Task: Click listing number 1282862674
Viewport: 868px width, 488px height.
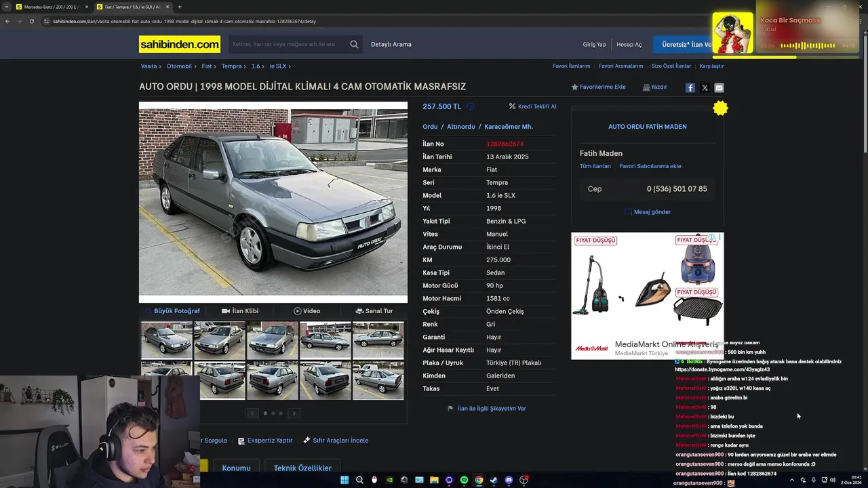Action: (505, 144)
